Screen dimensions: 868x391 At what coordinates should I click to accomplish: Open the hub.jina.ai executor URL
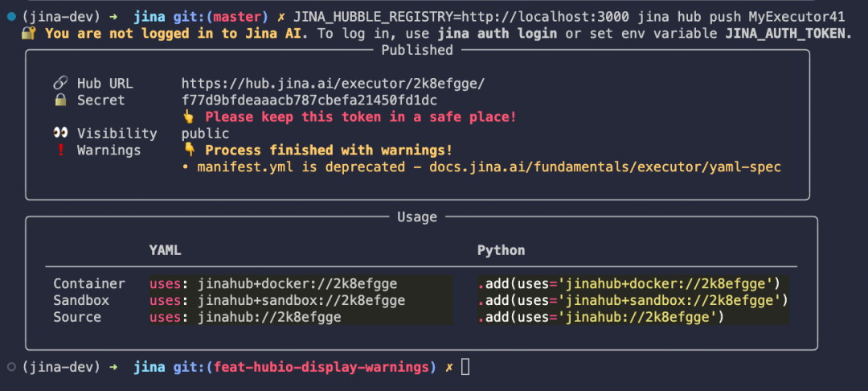coord(334,84)
